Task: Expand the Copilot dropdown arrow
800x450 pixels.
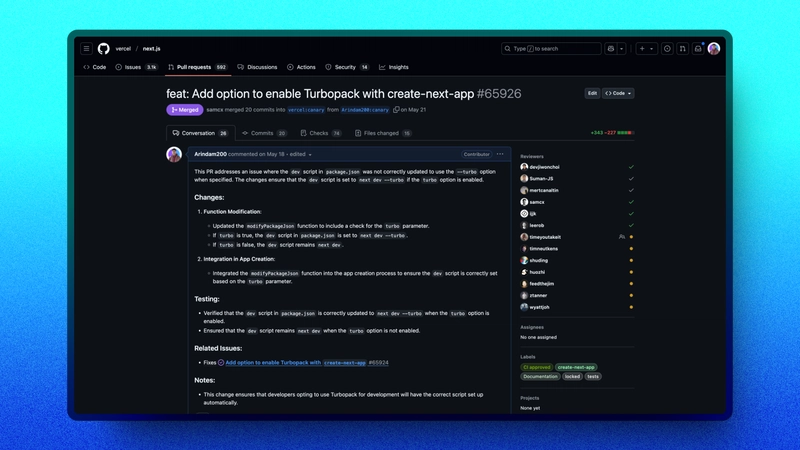Action: coord(621,48)
